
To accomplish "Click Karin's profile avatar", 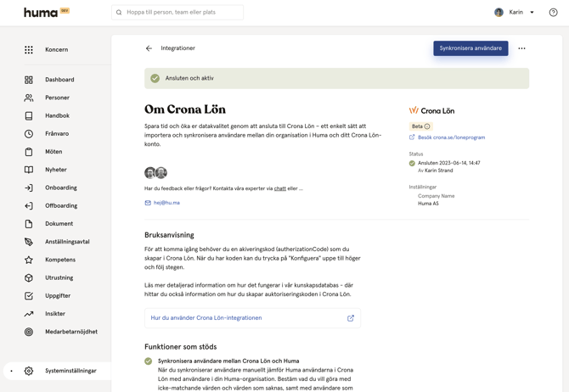I will [499, 13].
